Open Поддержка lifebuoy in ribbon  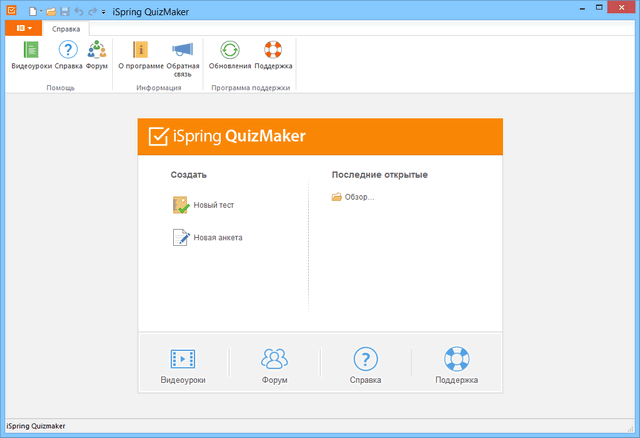[273, 55]
